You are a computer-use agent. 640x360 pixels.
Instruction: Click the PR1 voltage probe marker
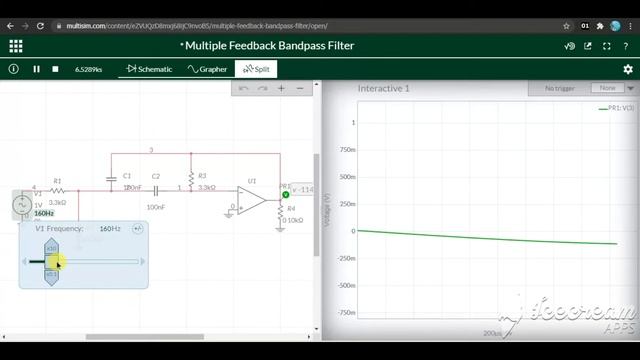click(x=286, y=195)
